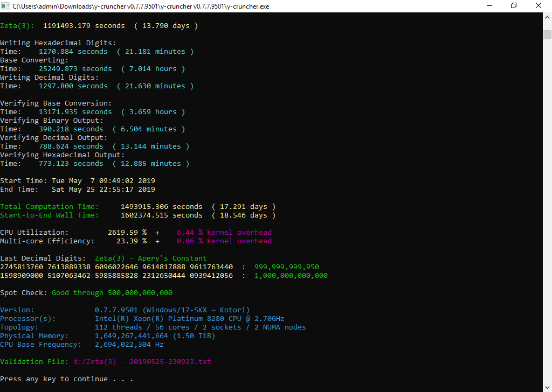Click the vertical scrollbar thumb

coord(547,36)
